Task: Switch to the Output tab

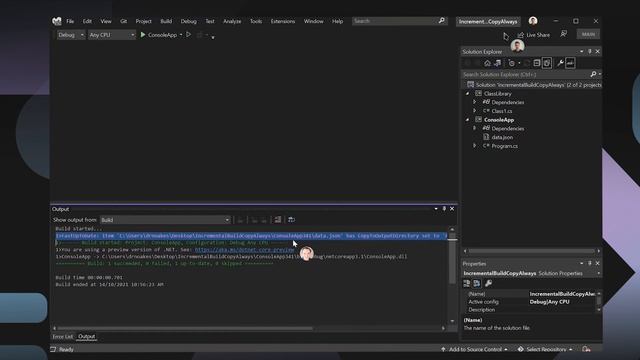Action: (87, 337)
